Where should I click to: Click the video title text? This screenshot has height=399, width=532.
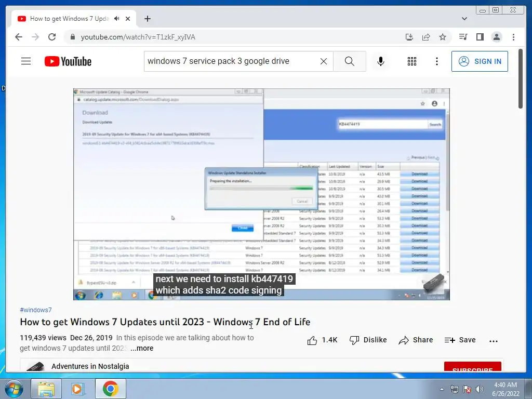pos(165,322)
